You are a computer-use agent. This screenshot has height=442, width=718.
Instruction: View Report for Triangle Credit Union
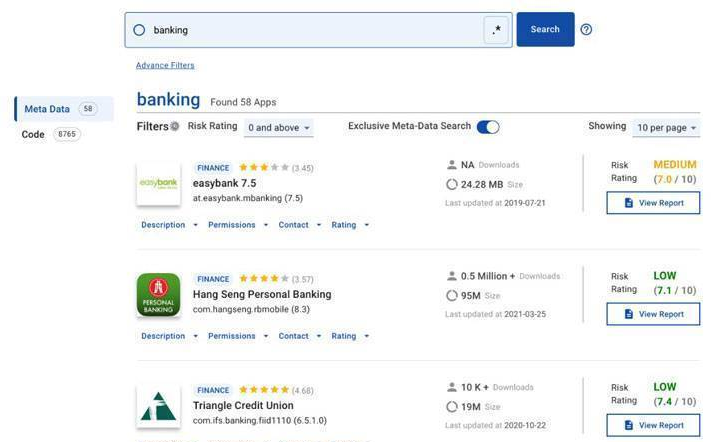(x=653, y=425)
